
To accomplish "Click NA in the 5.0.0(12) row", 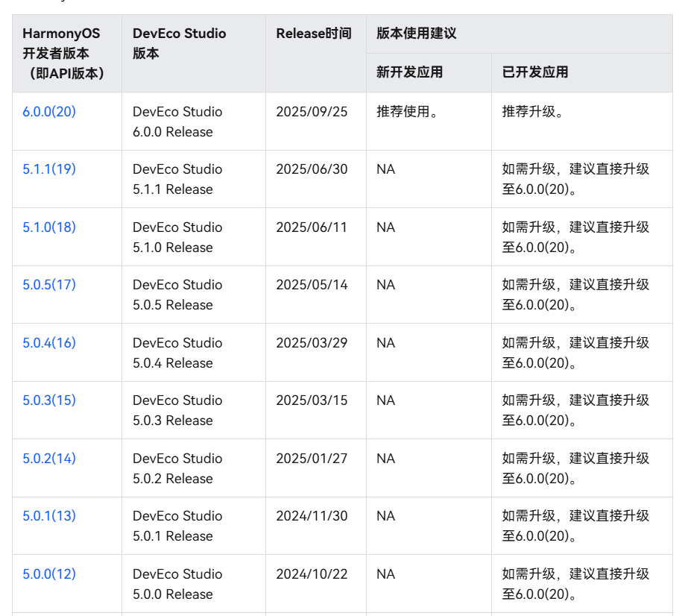I will [x=386, y=573].
